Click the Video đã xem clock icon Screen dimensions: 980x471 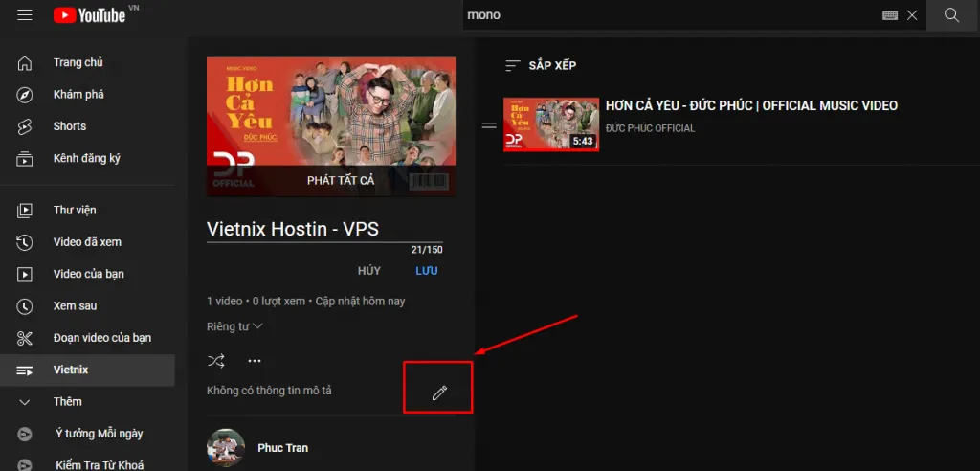pos(24,242)
